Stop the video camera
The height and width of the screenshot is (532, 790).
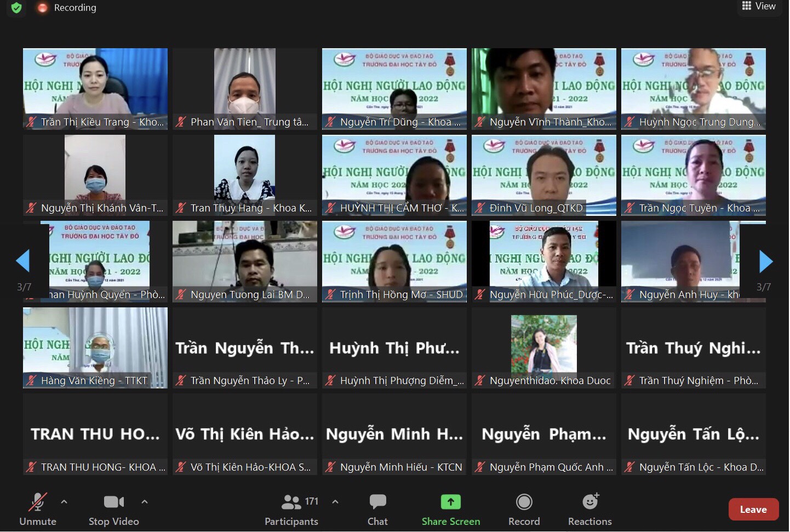point(114,510)
